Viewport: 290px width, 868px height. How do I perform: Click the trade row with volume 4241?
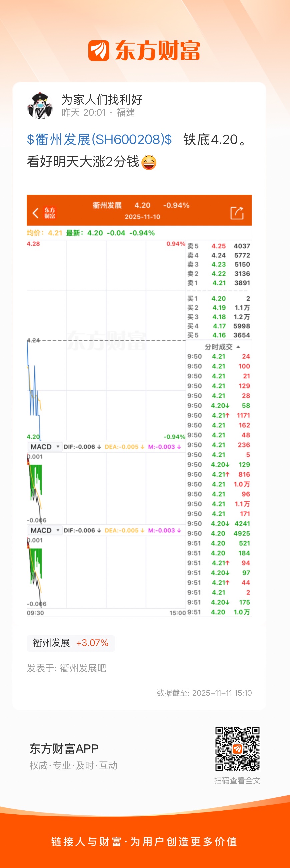tap(219, 524)
